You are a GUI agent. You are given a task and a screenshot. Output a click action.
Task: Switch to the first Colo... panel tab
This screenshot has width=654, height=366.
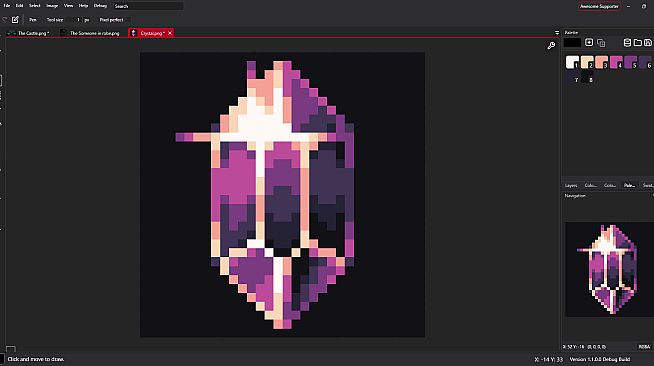pyautogui.click(x=591, y=186)
